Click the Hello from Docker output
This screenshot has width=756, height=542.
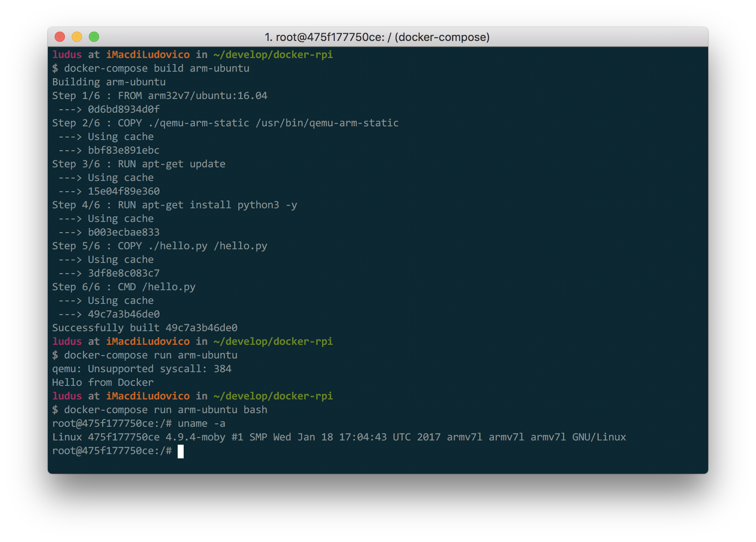(x=103, y=382)
